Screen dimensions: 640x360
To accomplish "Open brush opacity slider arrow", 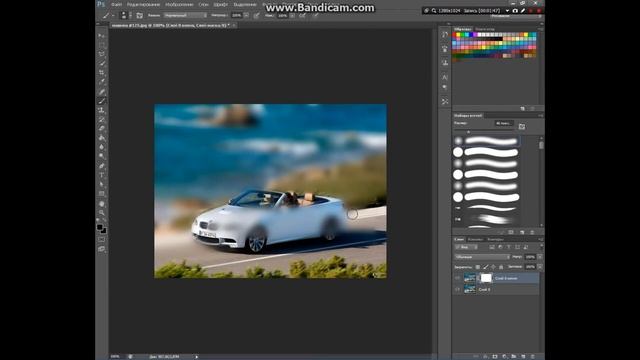I will point(246,15).
